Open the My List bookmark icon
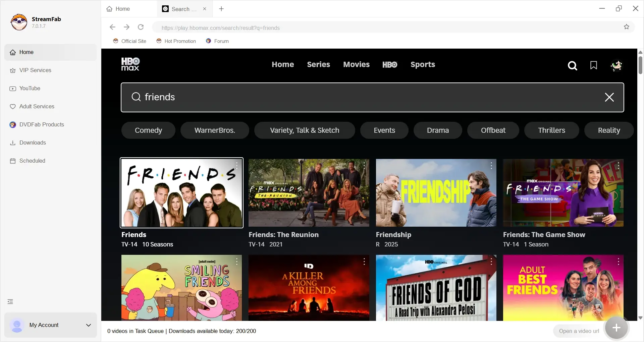644x342 pixels. click(594, 65)
